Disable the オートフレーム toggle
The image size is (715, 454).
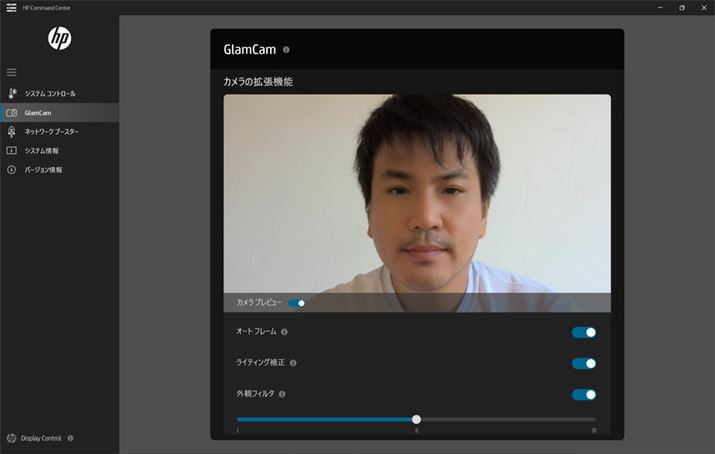(x=584, y=332)
